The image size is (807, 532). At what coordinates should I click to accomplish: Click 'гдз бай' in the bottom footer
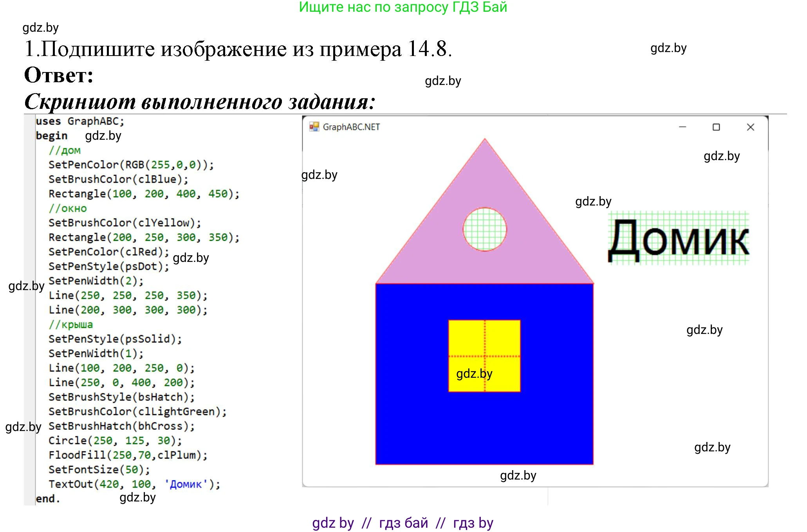[403, 523]
